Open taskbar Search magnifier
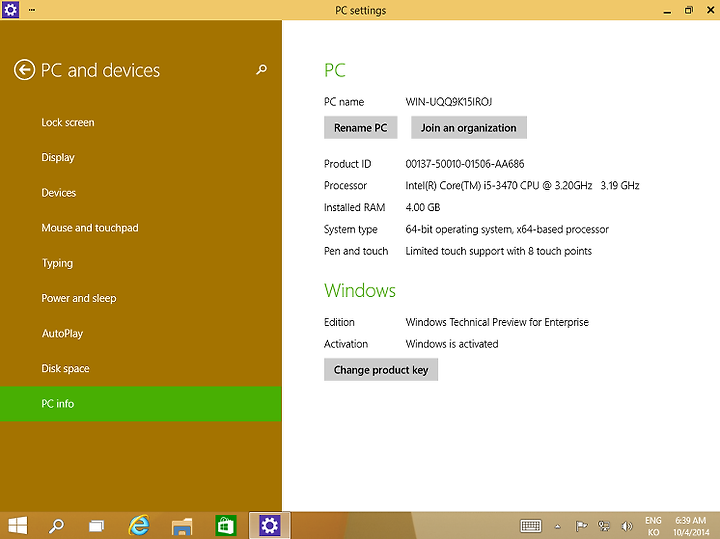 [x=56, y=525]
